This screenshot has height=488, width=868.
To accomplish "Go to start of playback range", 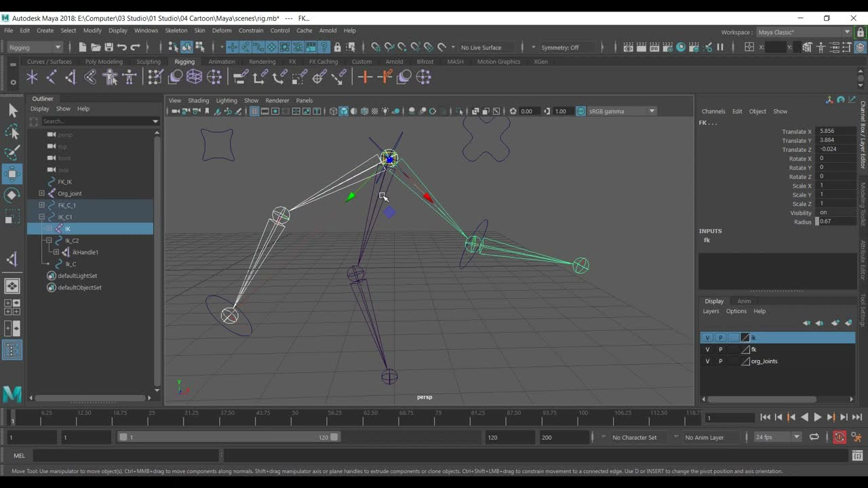I will 765,418.
